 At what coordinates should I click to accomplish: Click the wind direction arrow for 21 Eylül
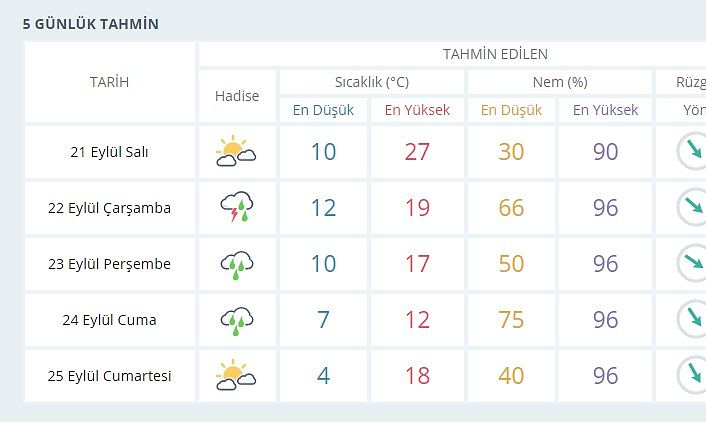coord(691,152)
